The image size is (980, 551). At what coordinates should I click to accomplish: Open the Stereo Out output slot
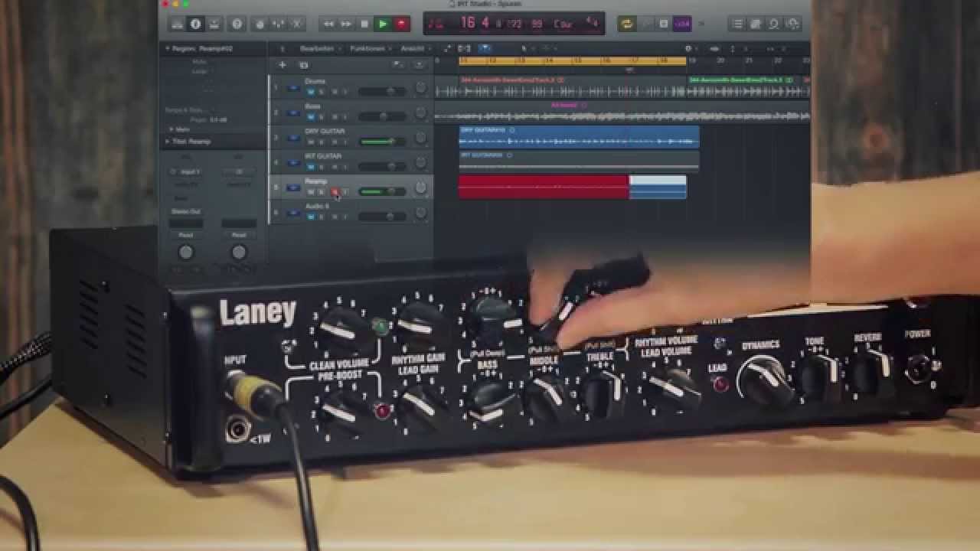pyautogui.click(x=186, y=212)
